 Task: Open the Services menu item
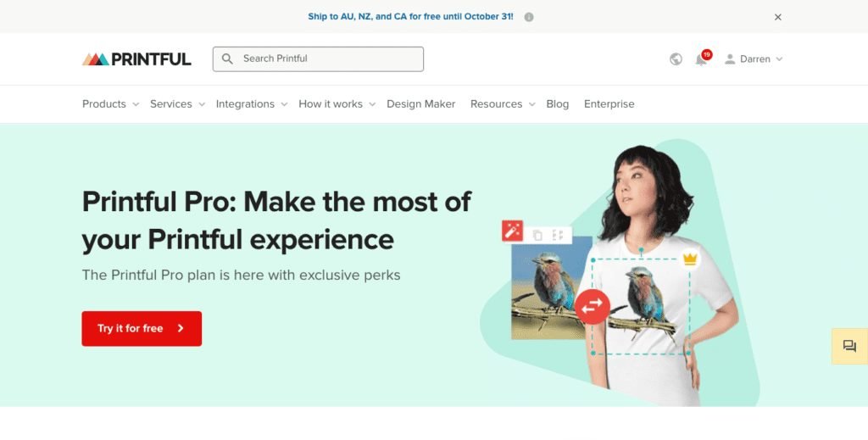(x=171, y=104)
